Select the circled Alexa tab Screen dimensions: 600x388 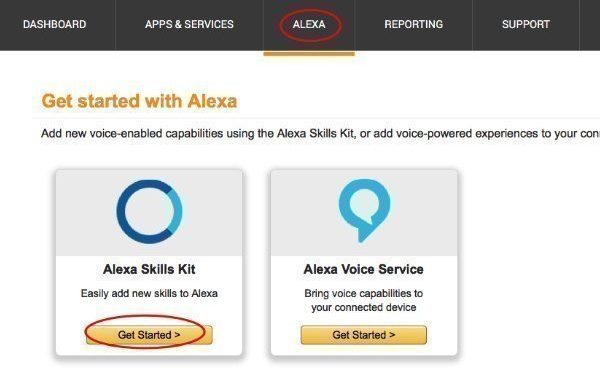[x=309, y=24]
